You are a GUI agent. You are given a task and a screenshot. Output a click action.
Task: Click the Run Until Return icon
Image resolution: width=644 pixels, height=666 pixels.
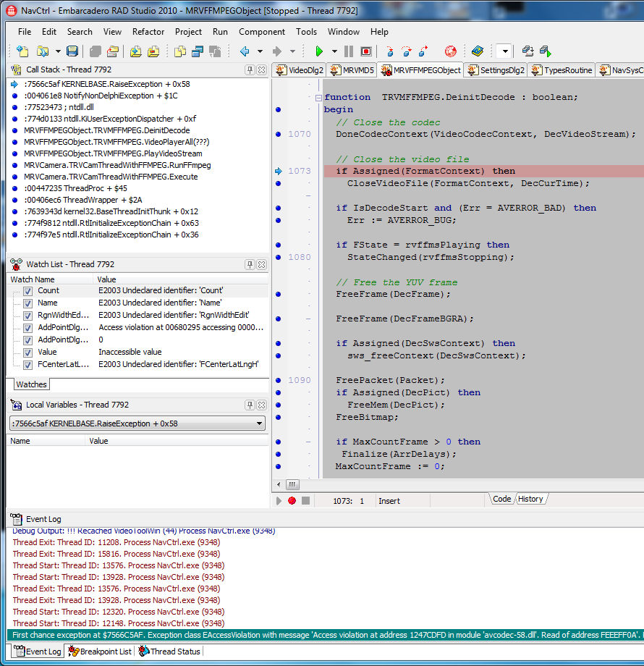424,51
